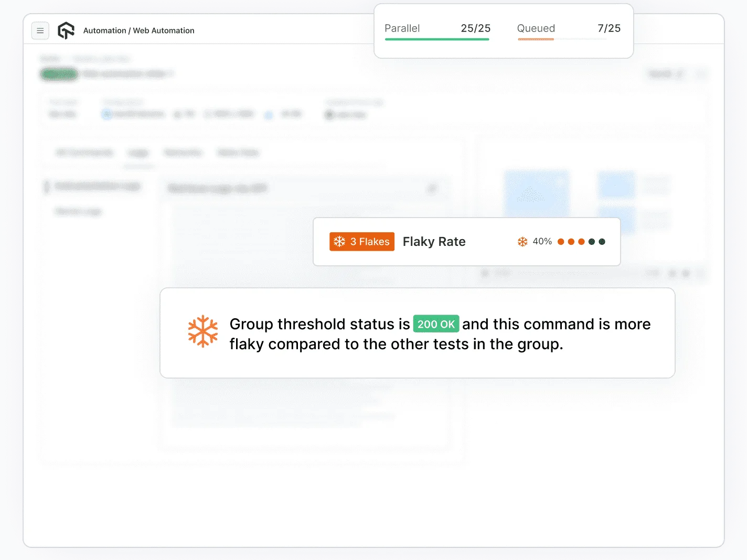Screen dimensions: 747x560
Task: Select the last green dot in the rate indicator
Action: 602,242
